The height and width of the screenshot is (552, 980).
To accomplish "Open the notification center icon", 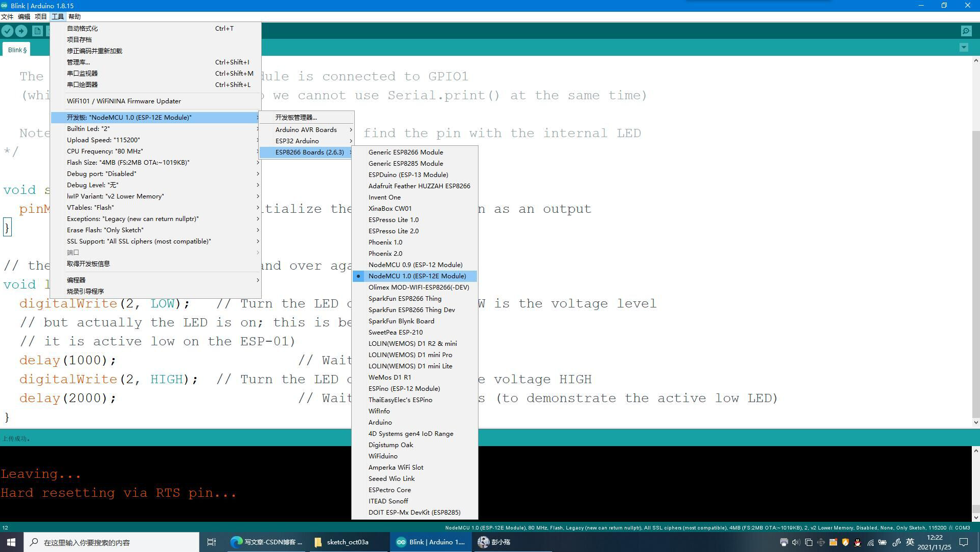I will [x=964, y=542].
